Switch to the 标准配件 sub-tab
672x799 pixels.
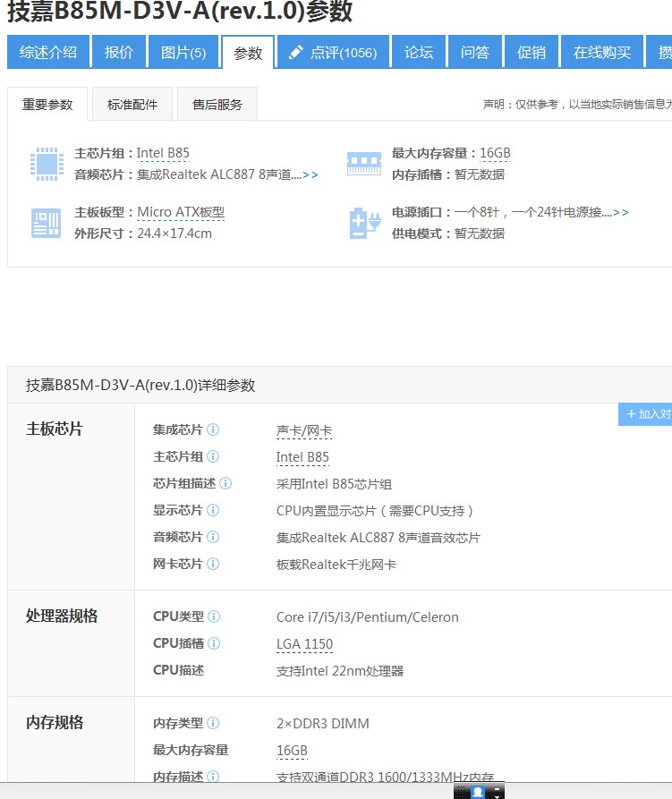tap(132, 105)
